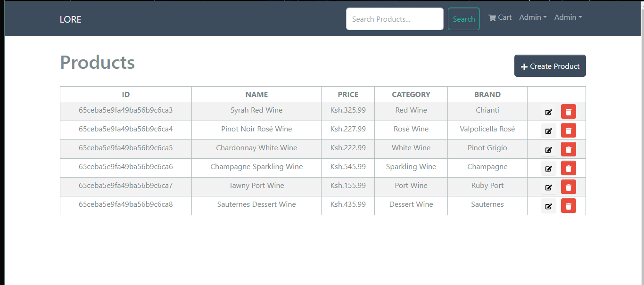Screen dimensions: 644x285
Task: Delete the Syrah Red Wine product
Action: pos(568,112)
